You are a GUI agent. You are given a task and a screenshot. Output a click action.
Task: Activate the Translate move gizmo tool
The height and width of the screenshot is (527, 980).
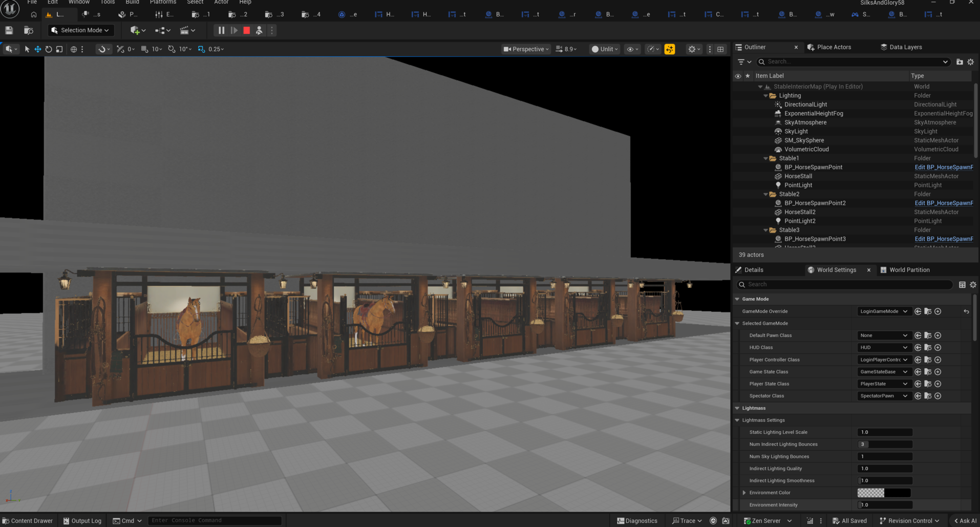tap(38, 49)
